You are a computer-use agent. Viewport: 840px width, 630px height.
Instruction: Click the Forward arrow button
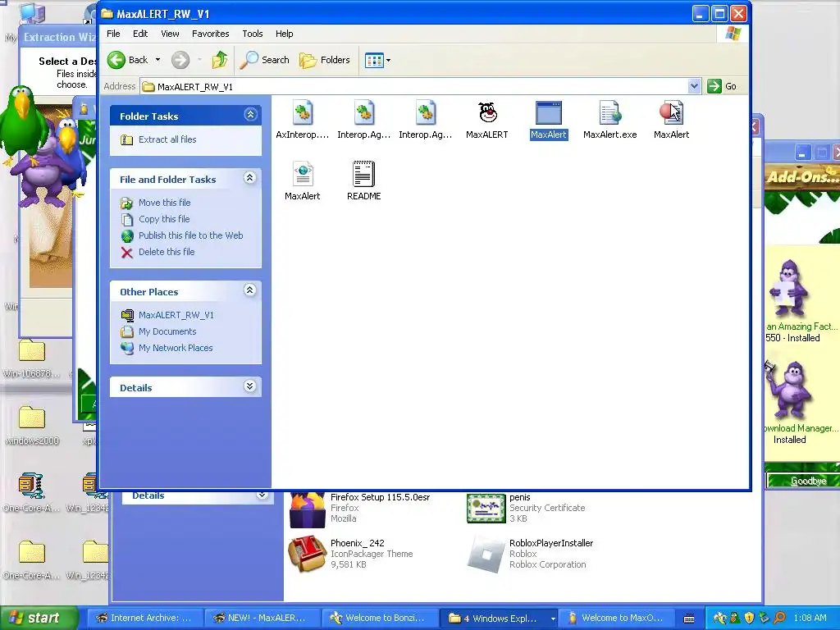[x=180, y=60]
